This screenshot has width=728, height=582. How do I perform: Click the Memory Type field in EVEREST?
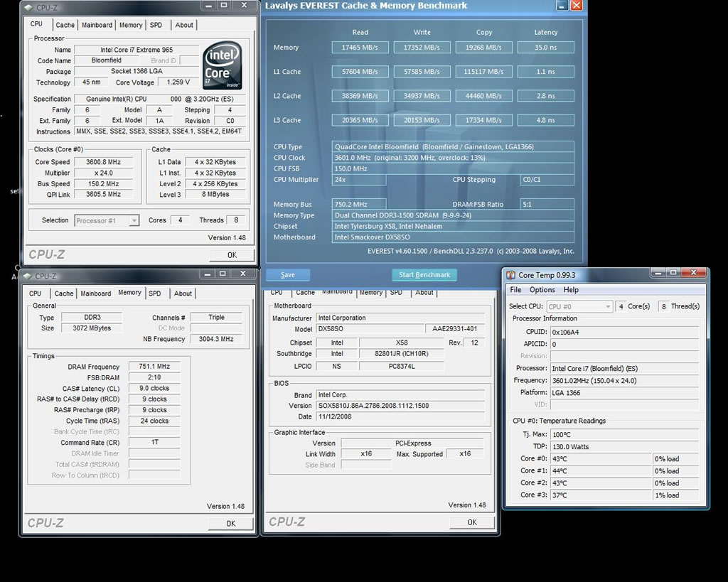(453, 215)
